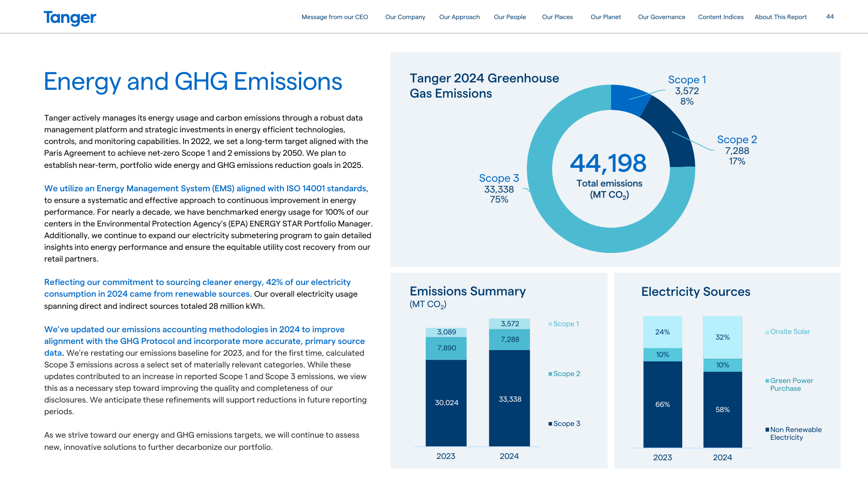
Task: Open Message from our CEO section
Action: tap(335, 17)
